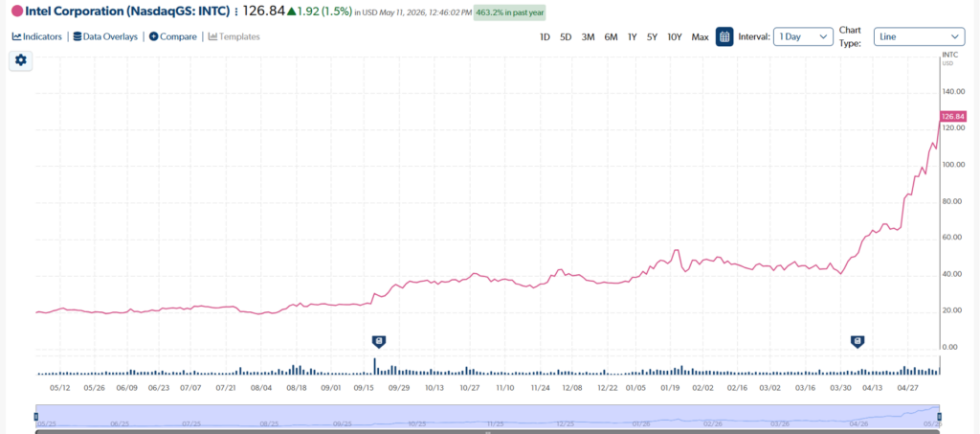Select the 1D time range
Screen dimensions: 980x434
tap(545, 37)
